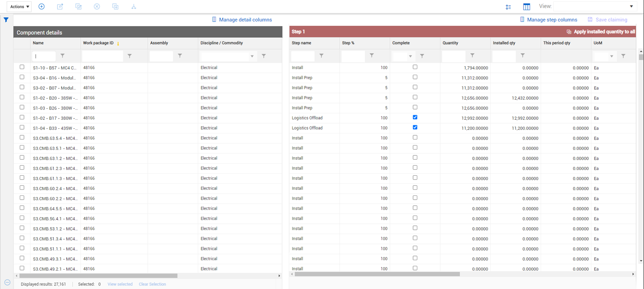This screenshot has height=289, width=644.
Task: Select the checkbox for row S3.CMB.63.5.4
Action: click(22, 137)
